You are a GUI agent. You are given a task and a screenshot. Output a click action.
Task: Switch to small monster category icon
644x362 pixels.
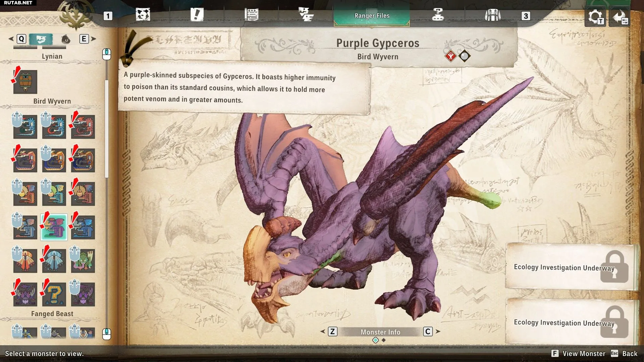(x=66, y=40)
